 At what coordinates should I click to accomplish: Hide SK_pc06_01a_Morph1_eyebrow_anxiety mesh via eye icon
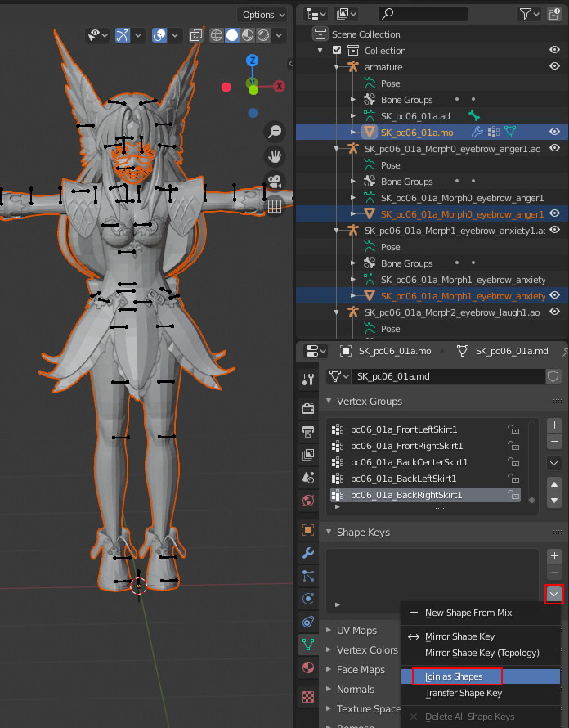click(554, 294)
